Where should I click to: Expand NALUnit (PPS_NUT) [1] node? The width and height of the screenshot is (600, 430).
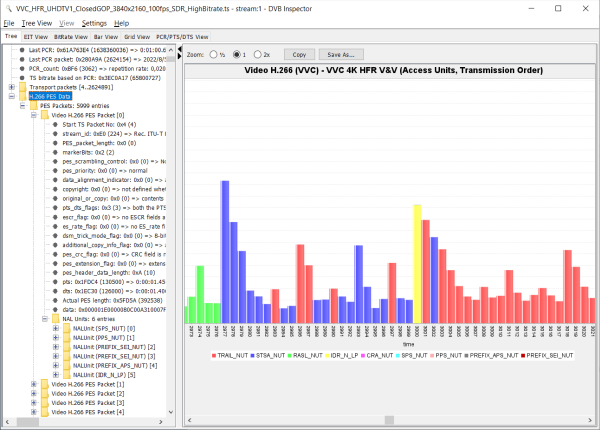click(54, 338)
